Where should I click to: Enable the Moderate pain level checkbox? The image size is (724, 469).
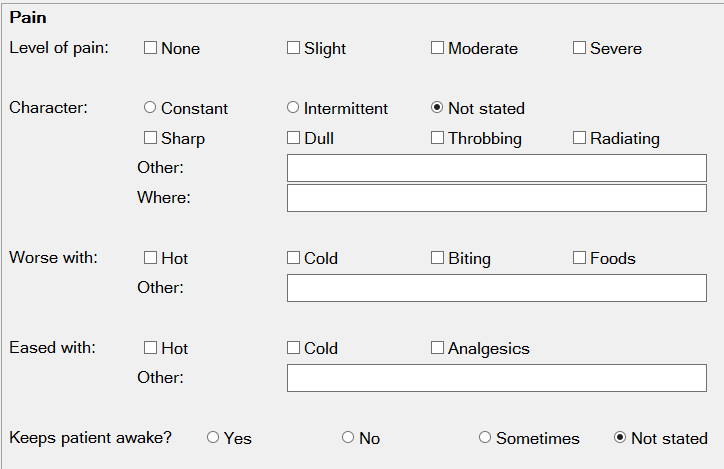(x=437, y=48)
